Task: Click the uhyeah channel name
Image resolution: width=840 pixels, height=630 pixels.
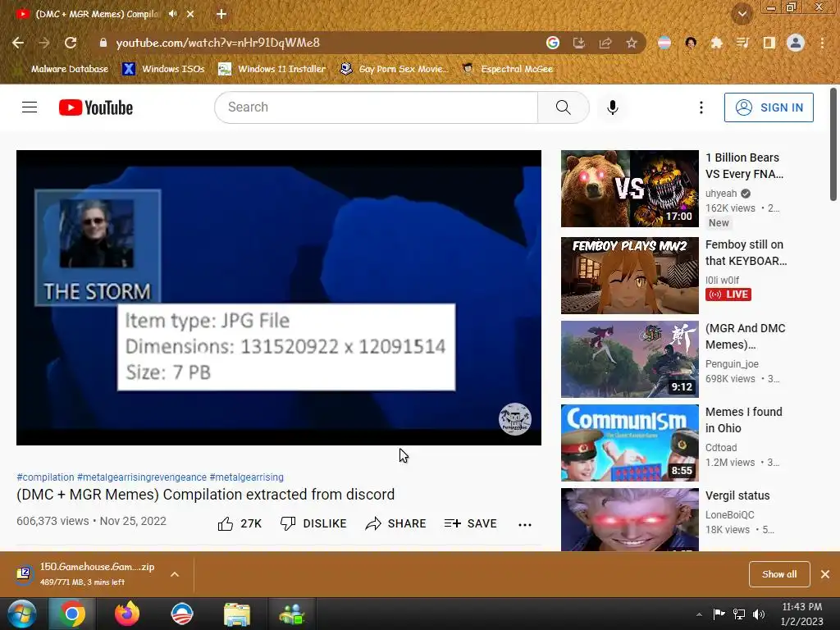Action: (721, 194)
